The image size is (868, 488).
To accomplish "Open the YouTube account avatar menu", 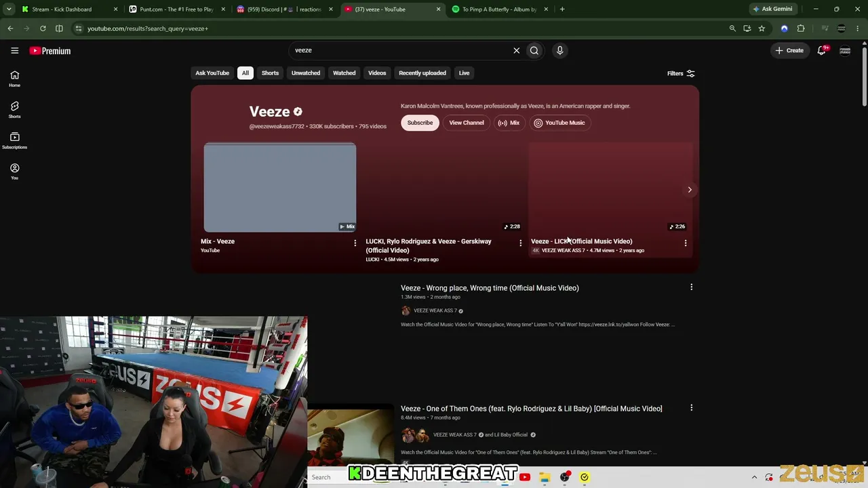I will click(845, 50).
